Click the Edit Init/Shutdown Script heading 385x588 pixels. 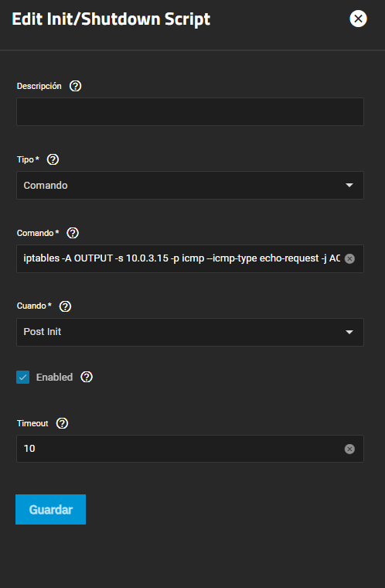click(111, 19)
